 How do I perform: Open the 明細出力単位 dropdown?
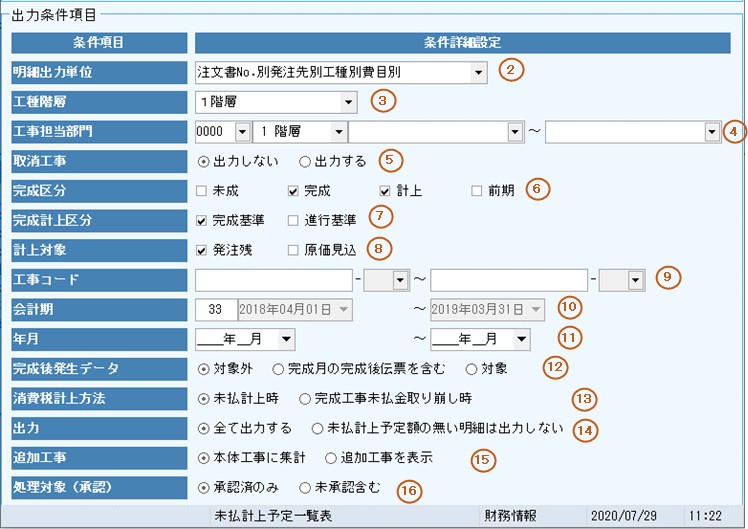pyautogui.click(x=479, y=72)
